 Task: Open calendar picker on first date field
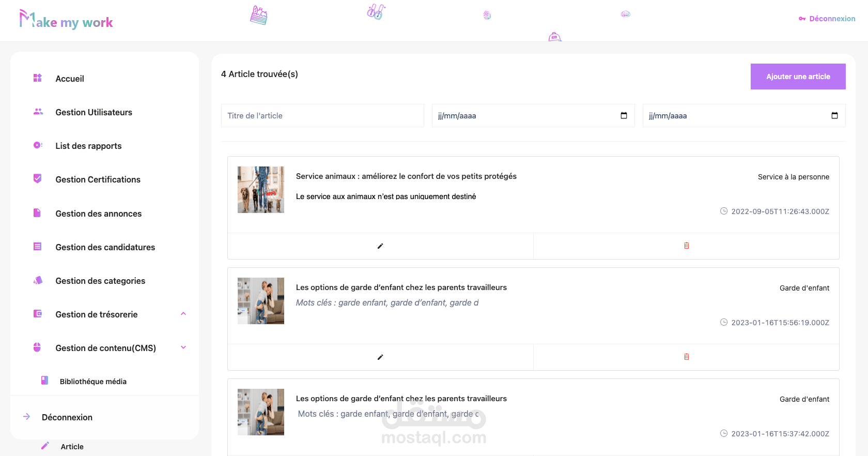point(624,115)
